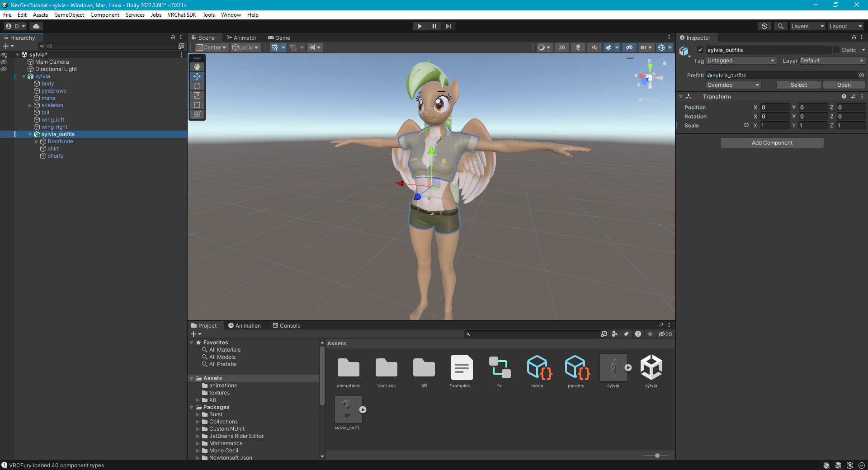Enable the Static checkbox

tap(836, 50)
